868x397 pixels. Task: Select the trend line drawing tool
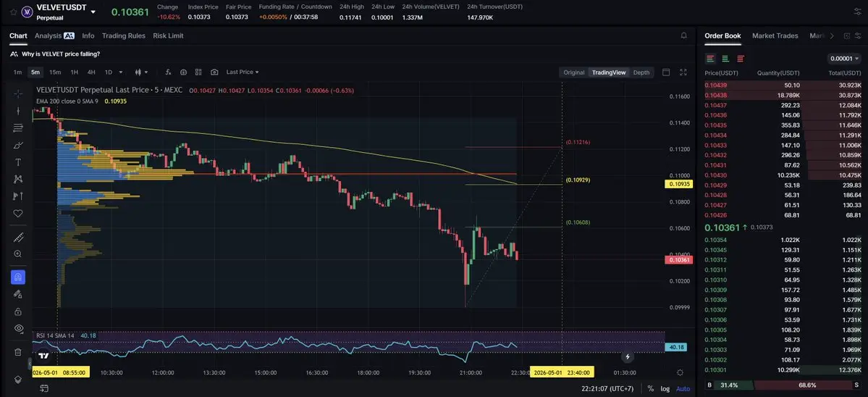tap(17, 111)
